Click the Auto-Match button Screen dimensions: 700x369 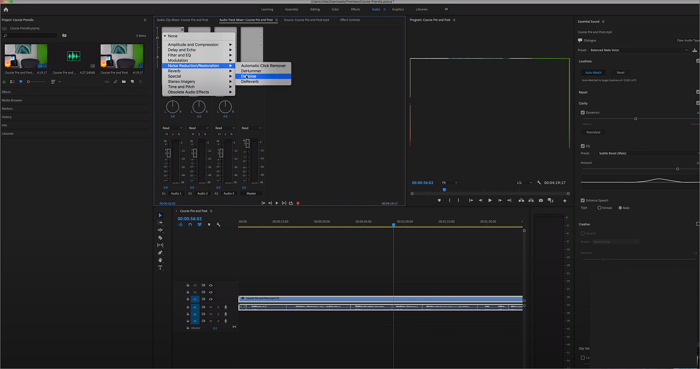[593, 72]
